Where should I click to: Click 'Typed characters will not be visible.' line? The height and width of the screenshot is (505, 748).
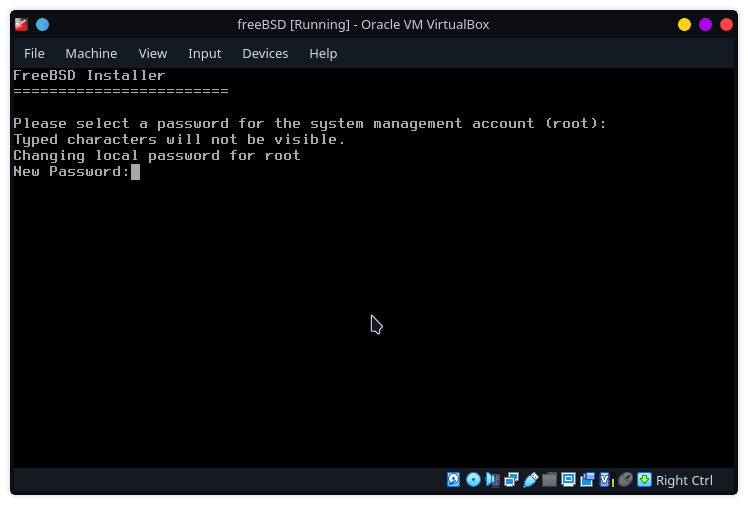click(179, 139)
